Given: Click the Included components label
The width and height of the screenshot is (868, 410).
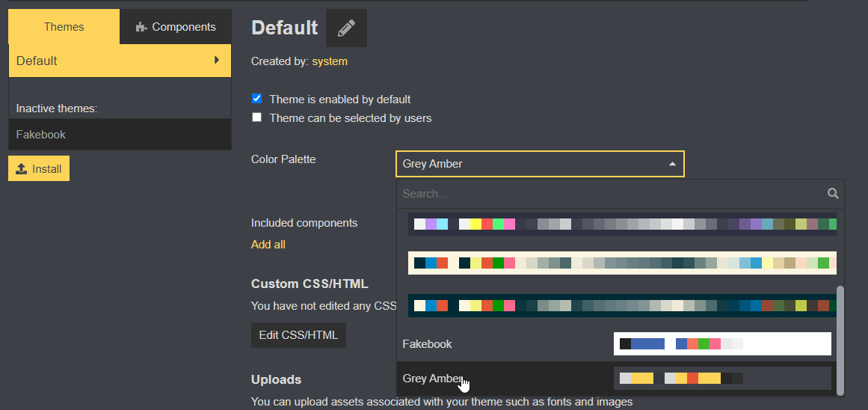Looking at the screenshot, I should click(304, 223).
